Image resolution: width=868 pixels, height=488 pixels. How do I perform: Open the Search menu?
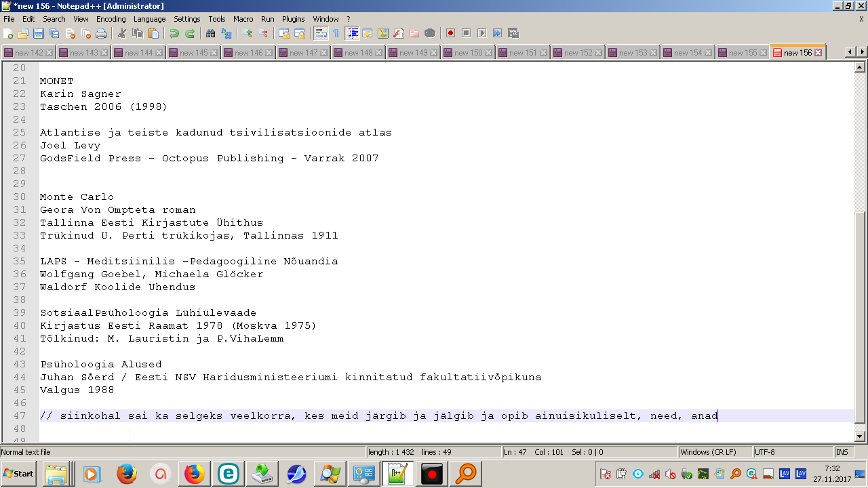[x=54, y=19]
